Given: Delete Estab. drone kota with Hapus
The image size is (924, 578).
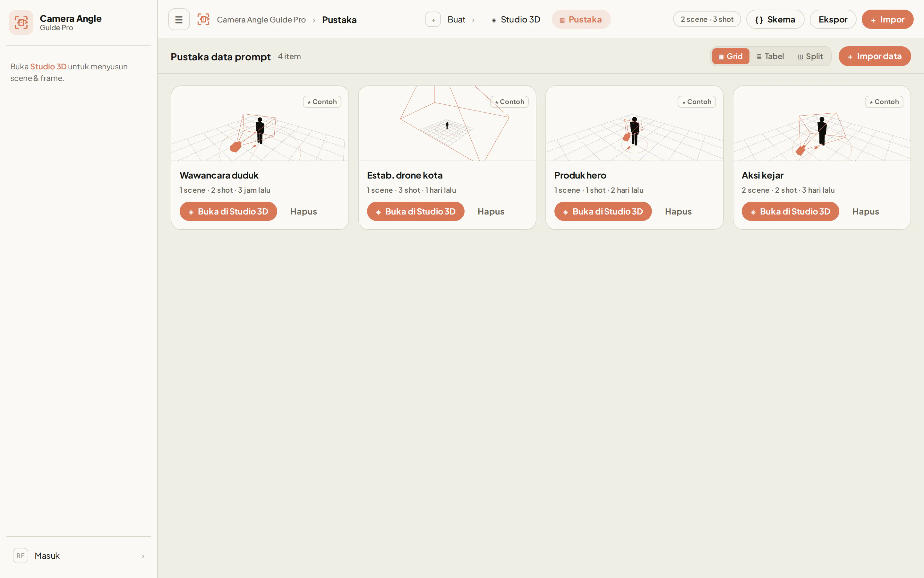Looking at the screenshot, I should pyautogui.click(x=491, y=211).
